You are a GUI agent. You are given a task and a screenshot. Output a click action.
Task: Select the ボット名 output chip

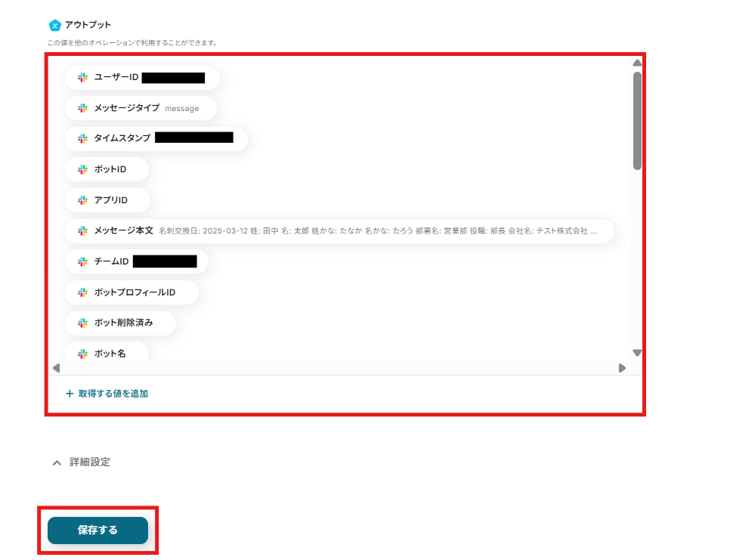(x=107, y=352)
